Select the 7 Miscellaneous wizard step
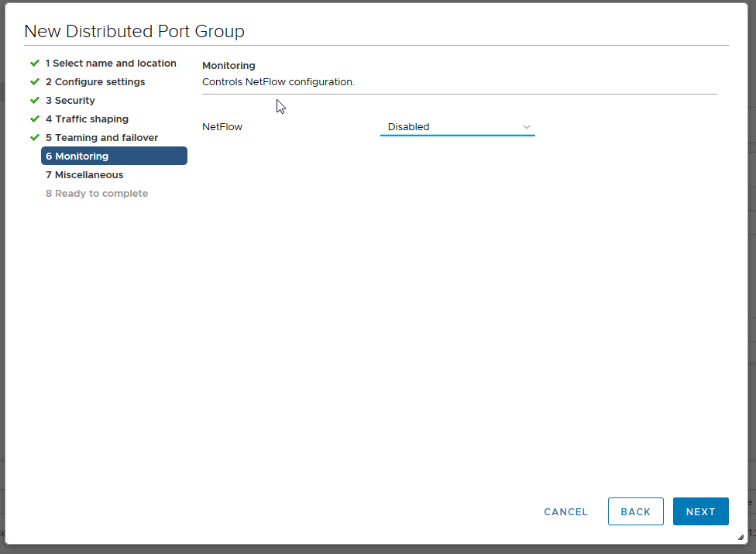Screen dimensions: 756x554 click(x=84, y=174)
